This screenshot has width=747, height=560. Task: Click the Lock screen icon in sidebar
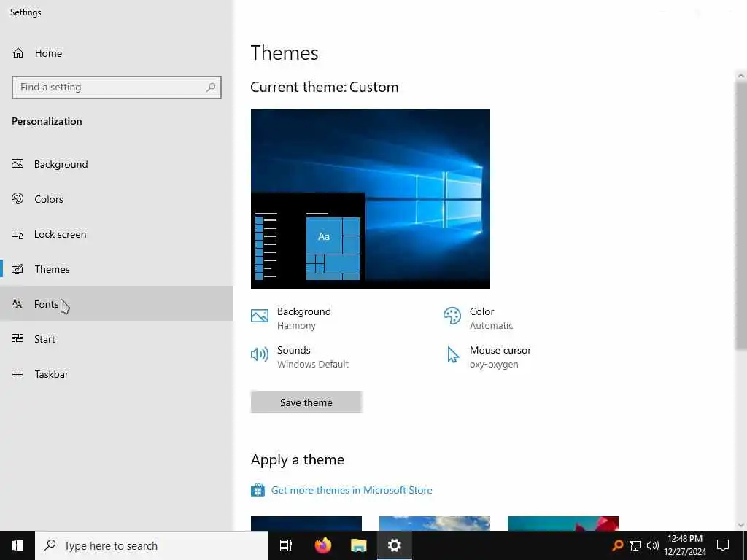(x=18, y=234)
